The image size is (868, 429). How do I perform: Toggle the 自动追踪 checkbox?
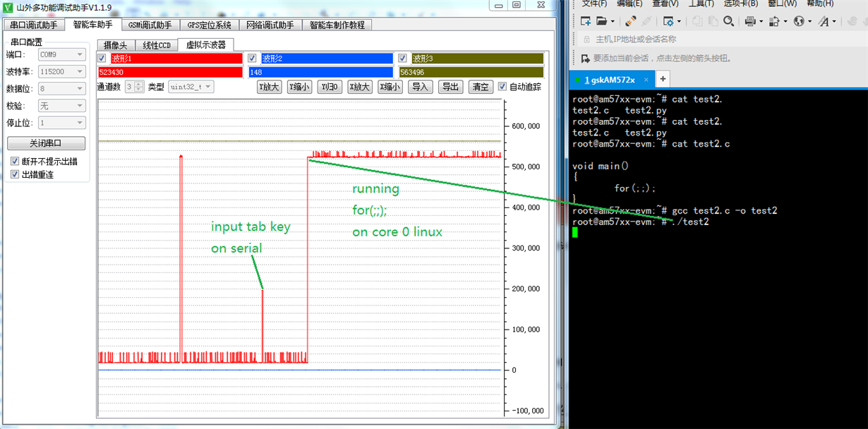pyautogui.click(x=502, y=87)
